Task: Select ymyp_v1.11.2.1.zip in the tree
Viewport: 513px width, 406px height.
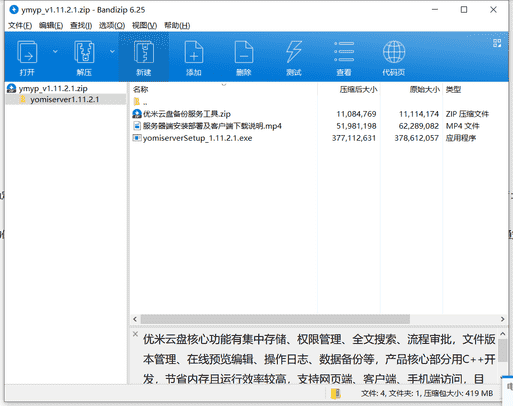Action: (x=53, y=89)
